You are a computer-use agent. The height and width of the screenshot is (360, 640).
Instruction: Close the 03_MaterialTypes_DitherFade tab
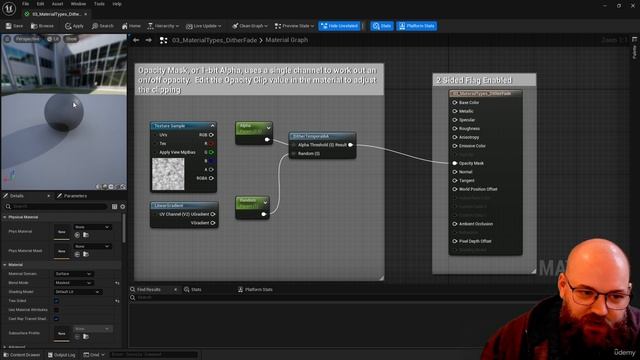86,14
